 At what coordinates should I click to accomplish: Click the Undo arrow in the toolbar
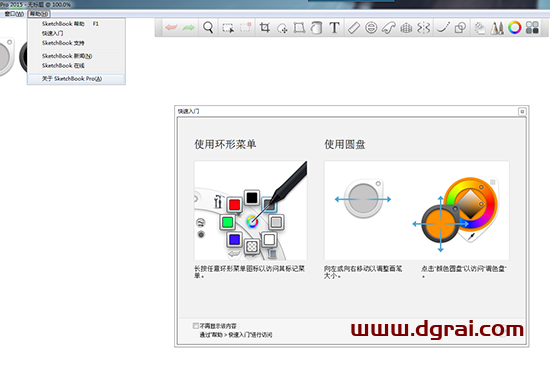coord(171,27)
